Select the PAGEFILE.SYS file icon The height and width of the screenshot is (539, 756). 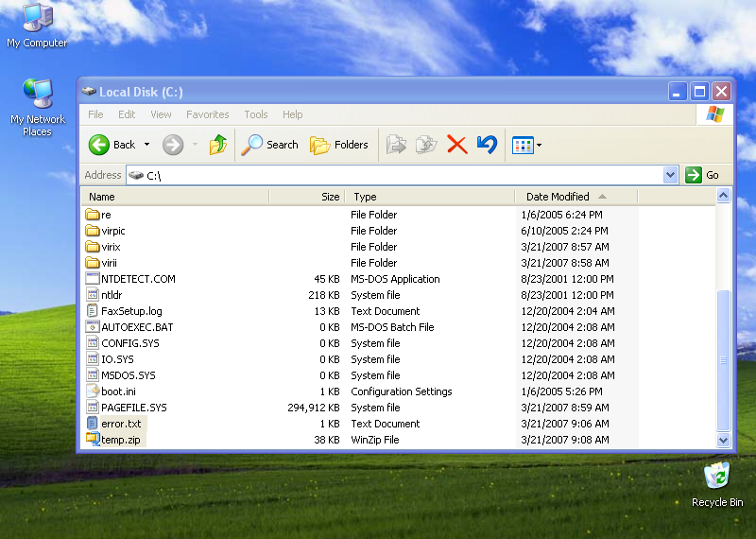[92, 408]
